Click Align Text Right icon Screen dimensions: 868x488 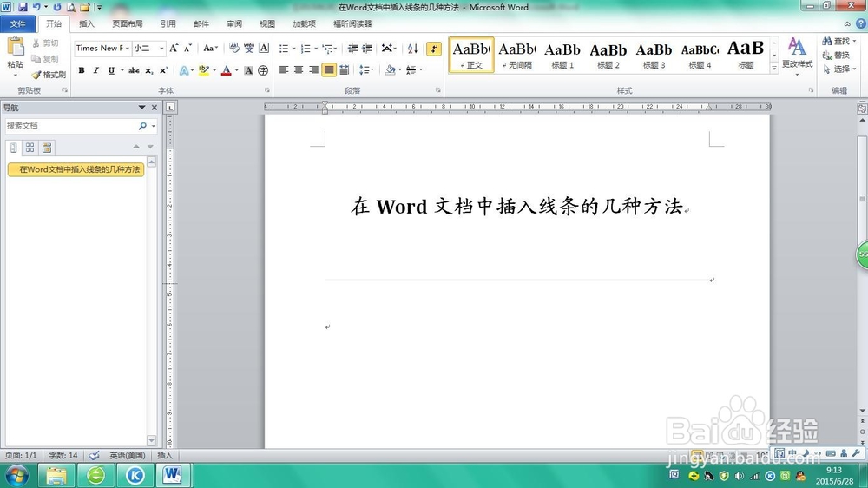313,69
